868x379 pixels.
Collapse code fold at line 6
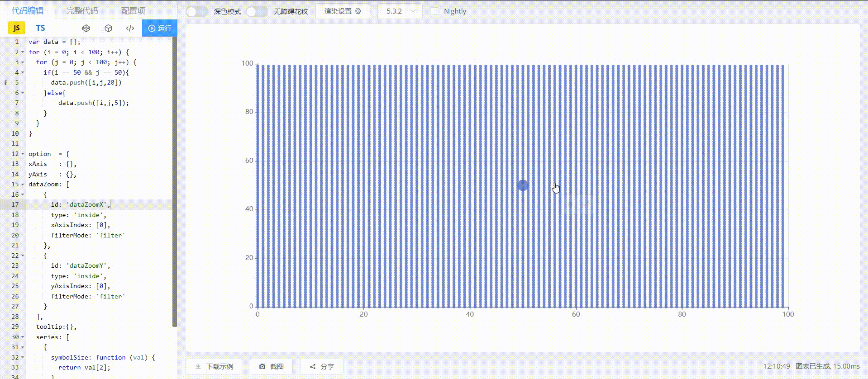coord(23,93)
